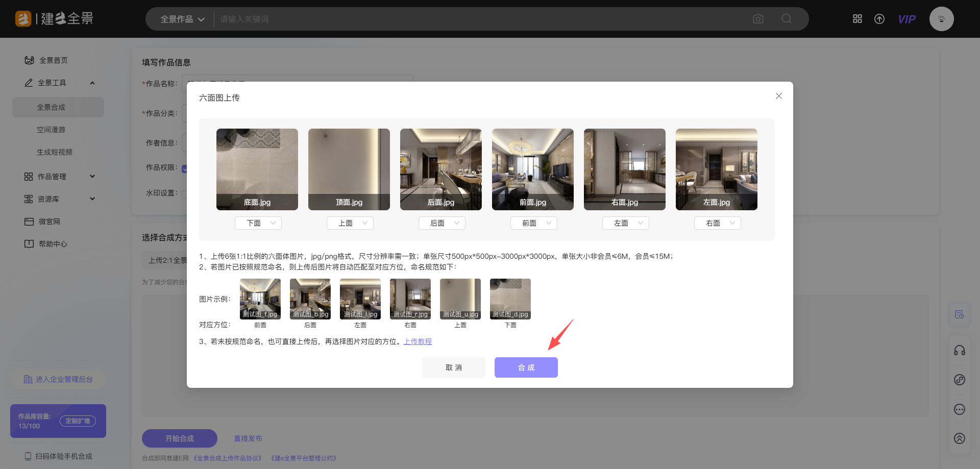Open the 上传教程 tutorial link
Viewport: 980px width, 469px height.
[418, 341]
